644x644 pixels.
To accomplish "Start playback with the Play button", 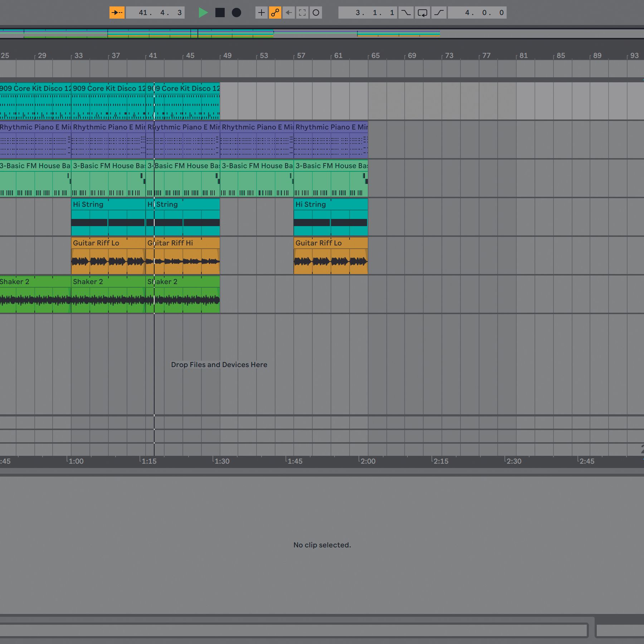I will 203,13.
